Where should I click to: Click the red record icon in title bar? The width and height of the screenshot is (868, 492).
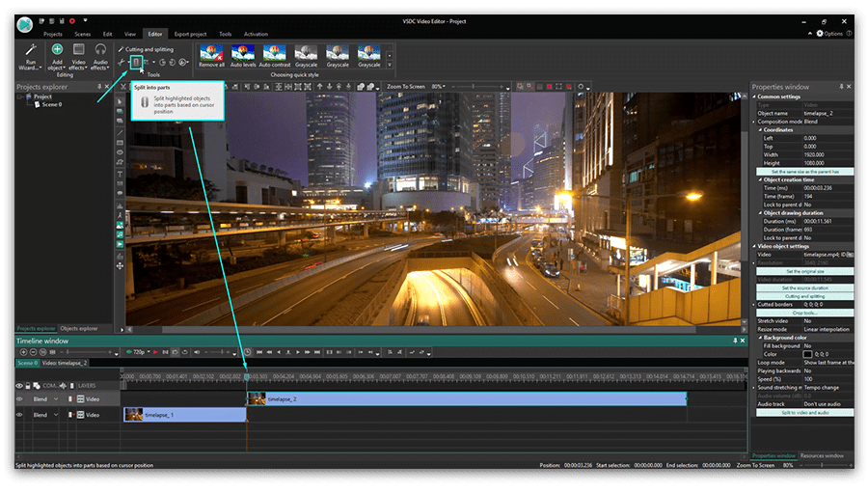(72, 21)
